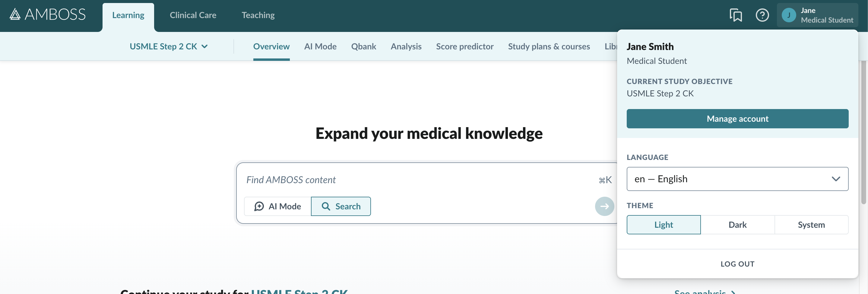Open the bookmarks icon in header
This screenshot has width=868, height=294.
click(736, 15)
